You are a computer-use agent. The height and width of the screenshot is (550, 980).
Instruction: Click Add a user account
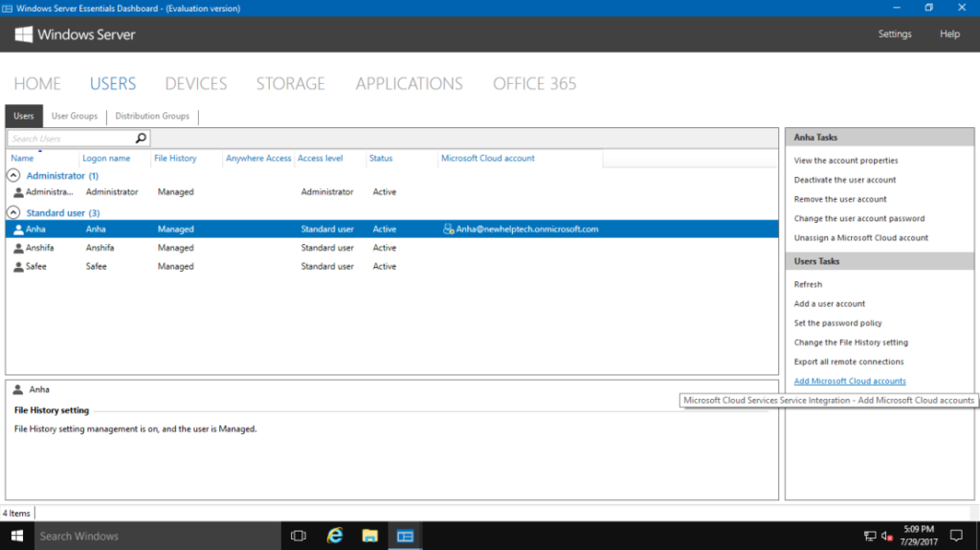click(830, 304)
